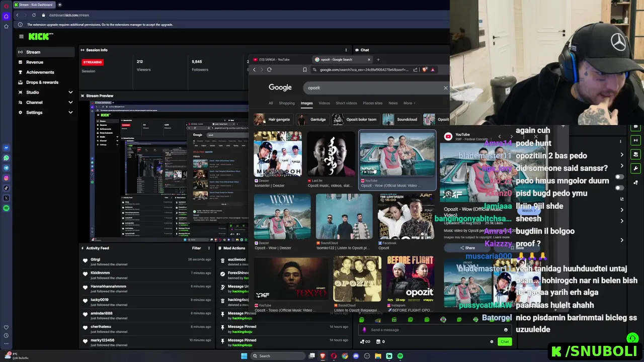Share this page from Brave address bar
Viewport: 644px width, 362px height.
coord(415,70)
